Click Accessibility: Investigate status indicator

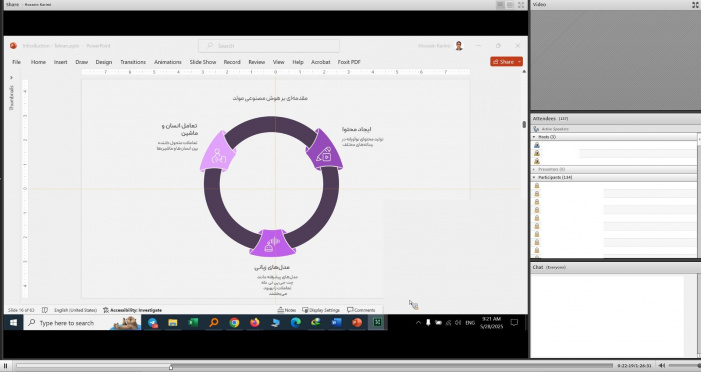coord(132,310)
